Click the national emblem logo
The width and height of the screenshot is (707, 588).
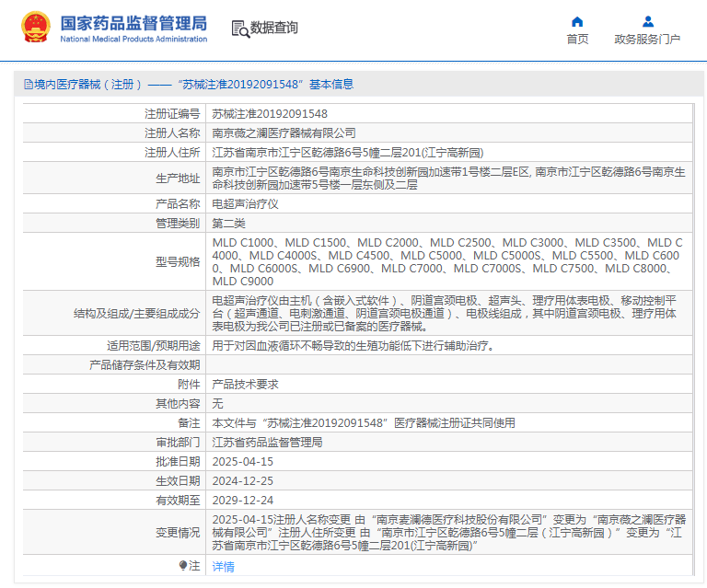pos(36,28)
